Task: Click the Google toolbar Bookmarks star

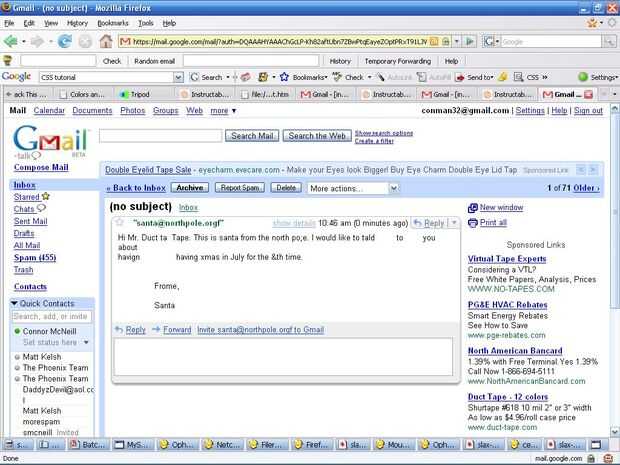Action: [x=284, y=77]
